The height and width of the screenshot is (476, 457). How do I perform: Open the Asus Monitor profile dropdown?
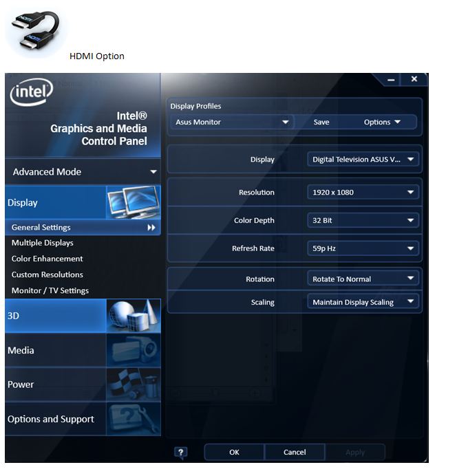click(232, 122)
